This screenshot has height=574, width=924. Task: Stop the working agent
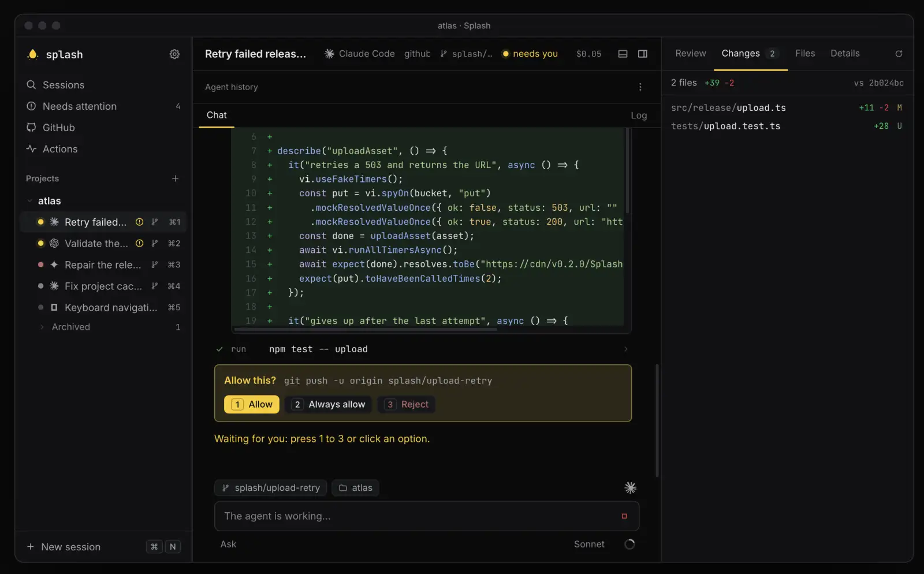pos(624,516)
